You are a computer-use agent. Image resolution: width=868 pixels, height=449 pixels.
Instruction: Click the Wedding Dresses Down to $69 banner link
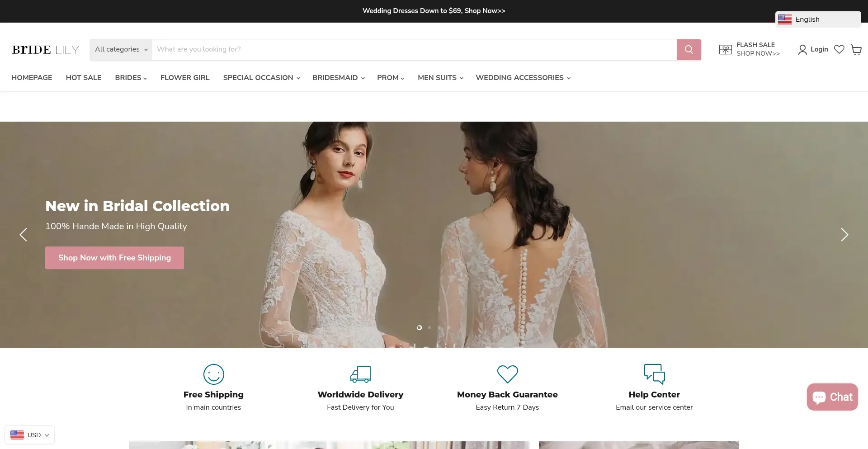pyautogui.click(x=434, y=11)
